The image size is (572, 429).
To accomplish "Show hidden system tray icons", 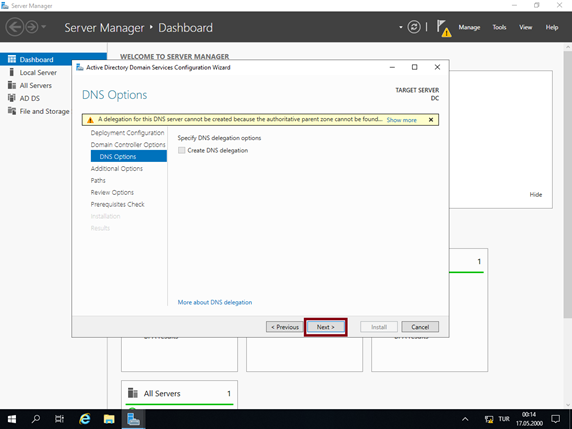I will [465, 419].
